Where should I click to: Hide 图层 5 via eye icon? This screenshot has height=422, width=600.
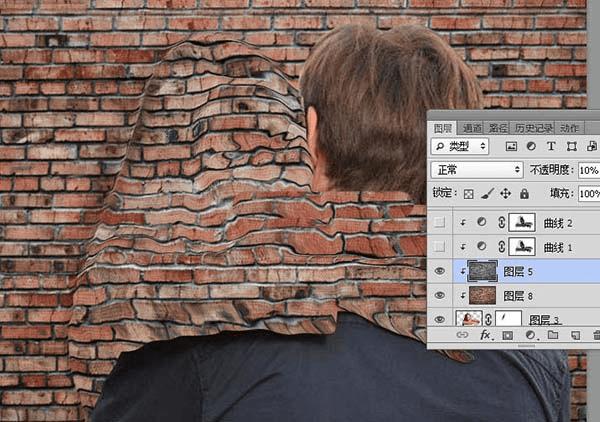(x=440, y=271)
